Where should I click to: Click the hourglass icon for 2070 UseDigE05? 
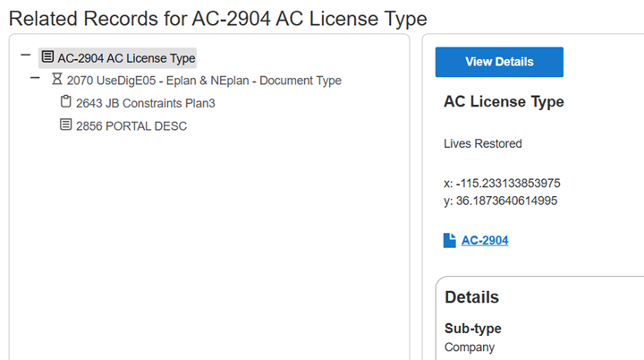(x=57, y=80)
